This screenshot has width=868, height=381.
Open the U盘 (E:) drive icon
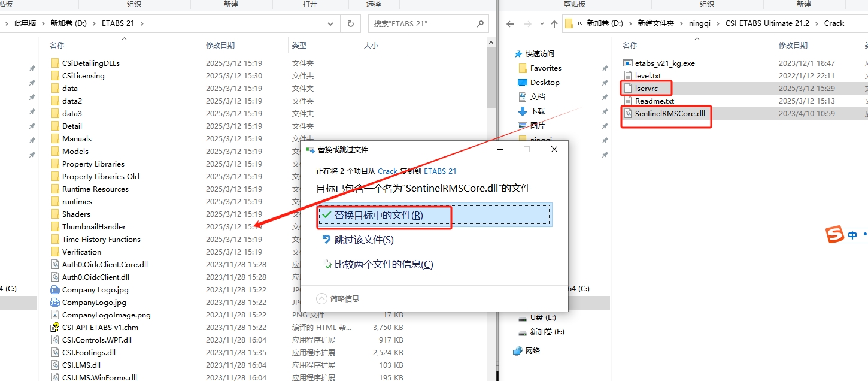[x=522, y=317]
